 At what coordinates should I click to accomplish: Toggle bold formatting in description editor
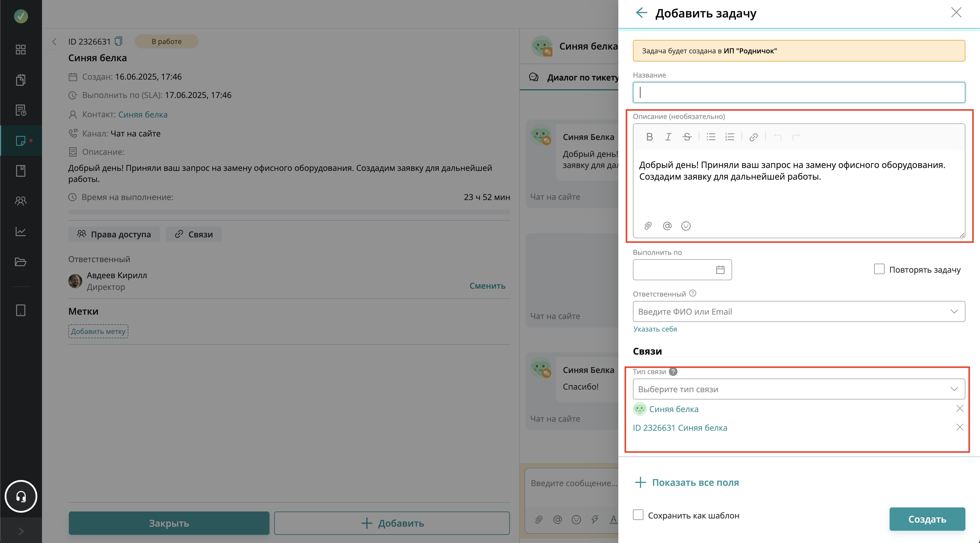point(650,137)
